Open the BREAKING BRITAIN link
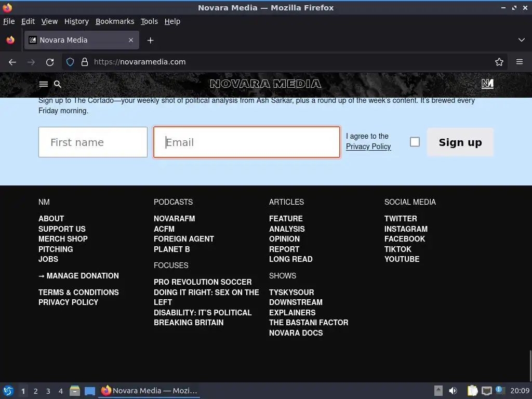Image resolution: width=532 pixels, height=399 pixels. [x=189, y=323]
